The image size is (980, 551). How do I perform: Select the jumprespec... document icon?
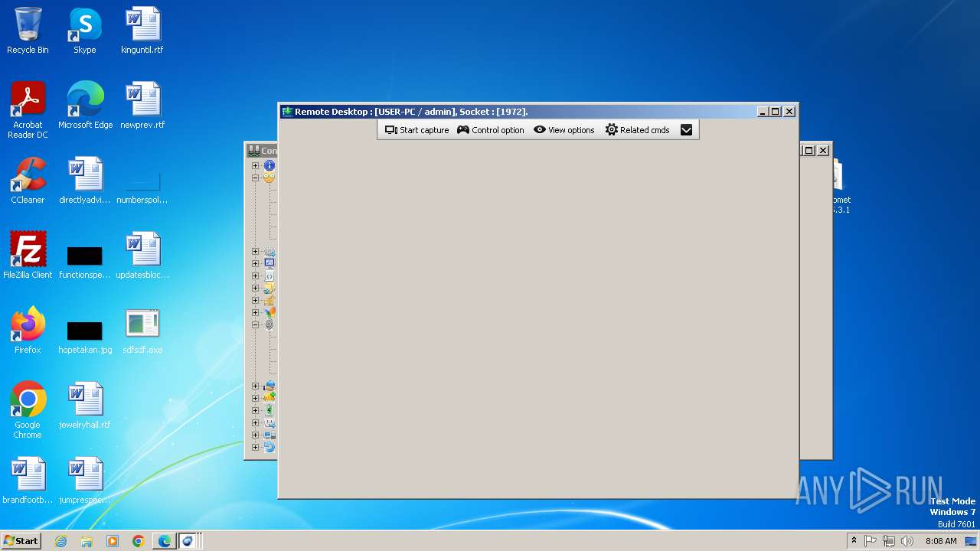coord(85,481)
